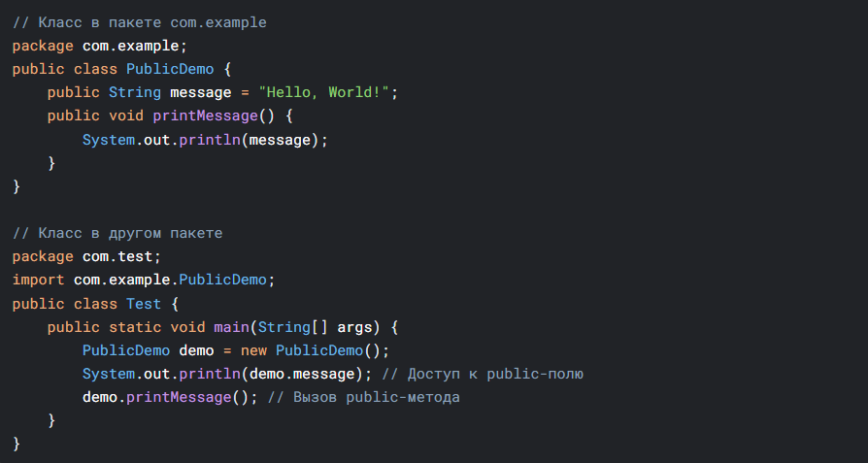Click the comment "// Вызов public-метода"
Image resolution: width=868 pixels, height=463 pixels.
coord(364,398)
